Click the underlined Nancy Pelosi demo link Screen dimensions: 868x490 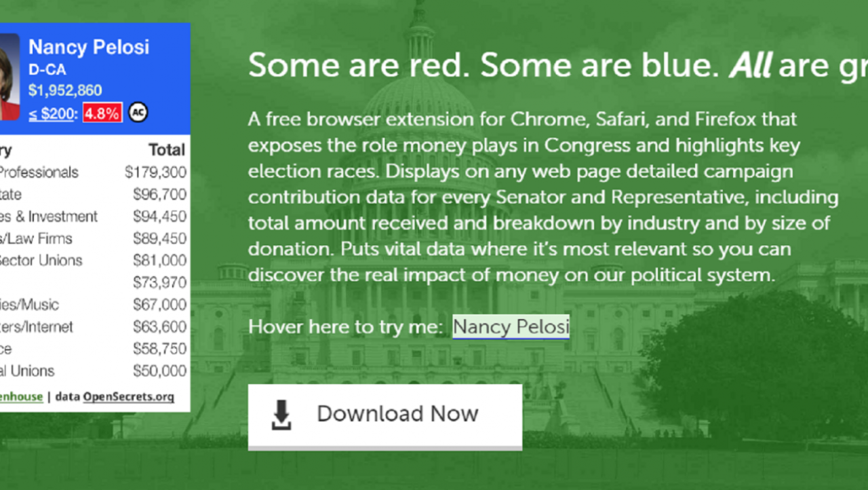pos(511,327)
